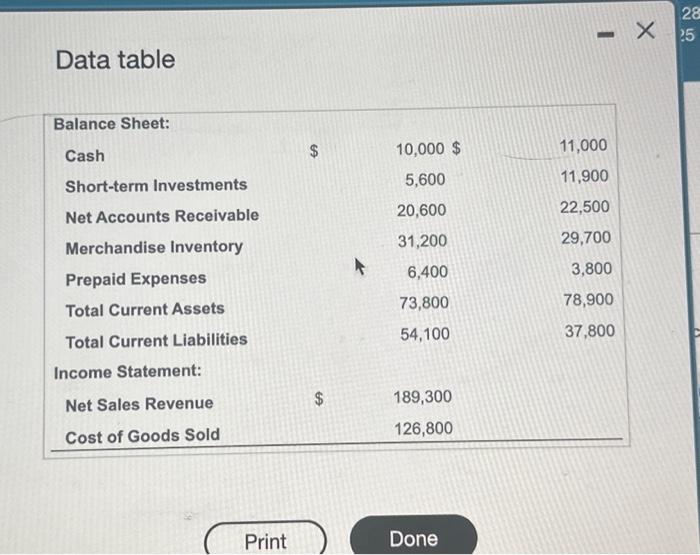Viewport: 700px width, 555px height.
Task: Click the Balance Sheet heading
Action: coord(112,124)
